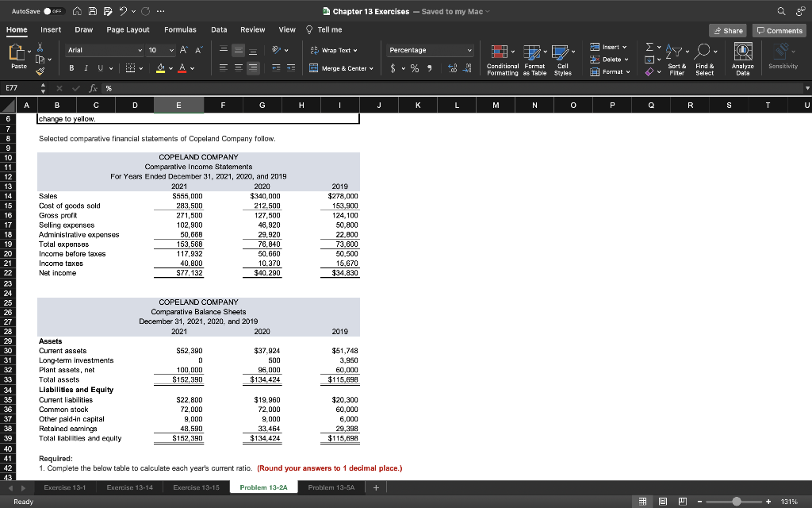Click the Decrease Decimal icon
Screen dimensions: 812x508
[x=466, y=69]
